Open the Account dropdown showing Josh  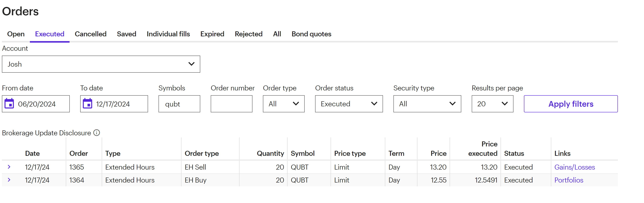click(101, 64)
